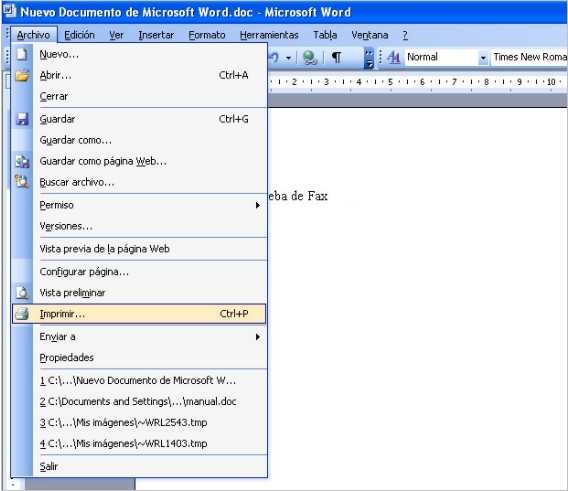The image size is (568, 491).
Task: Click the Guardar floppy disk icon
Action: pos(22,119)
